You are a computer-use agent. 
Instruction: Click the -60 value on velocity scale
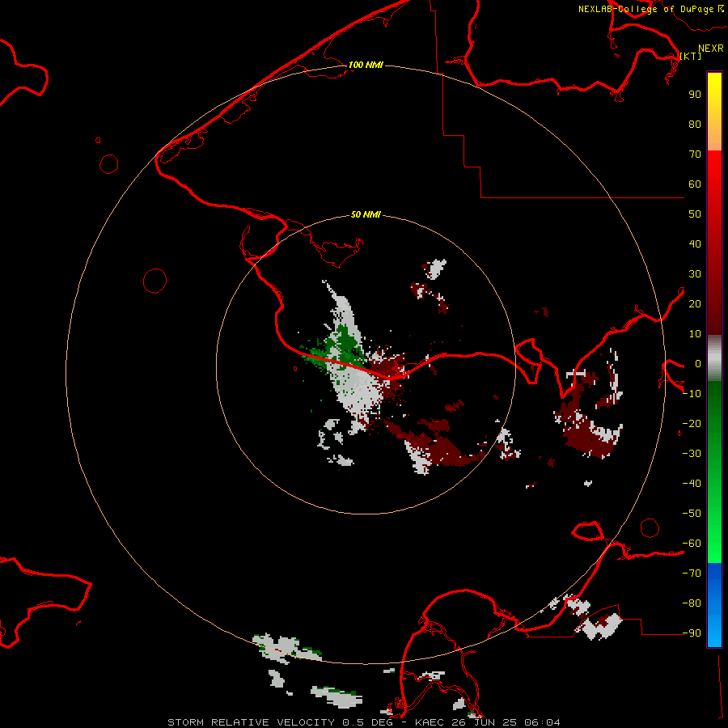[692, 544]
